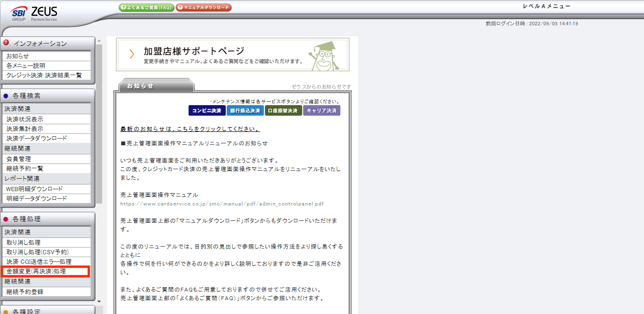Viewport: 644px width, 314px height.
Task: Click the 各種処理 section header
Action: tap(47, 219)
